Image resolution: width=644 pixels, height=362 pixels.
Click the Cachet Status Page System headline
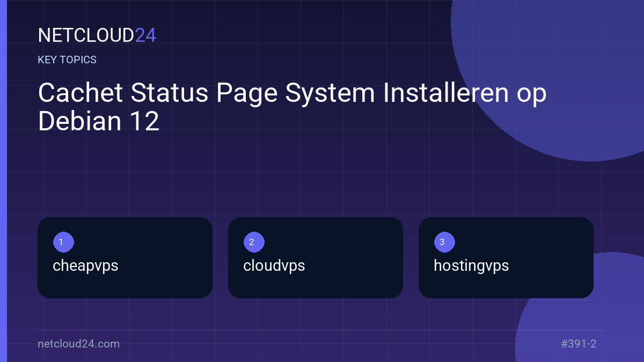coord(292,107)
